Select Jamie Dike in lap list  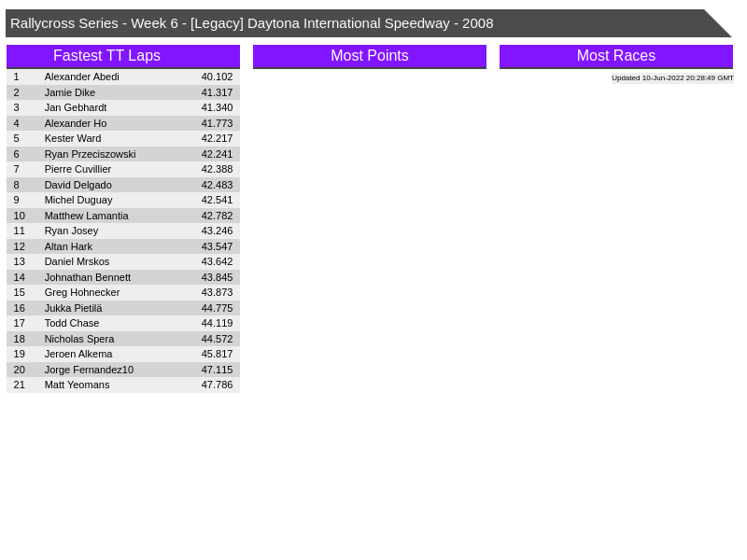pos(70,92)
